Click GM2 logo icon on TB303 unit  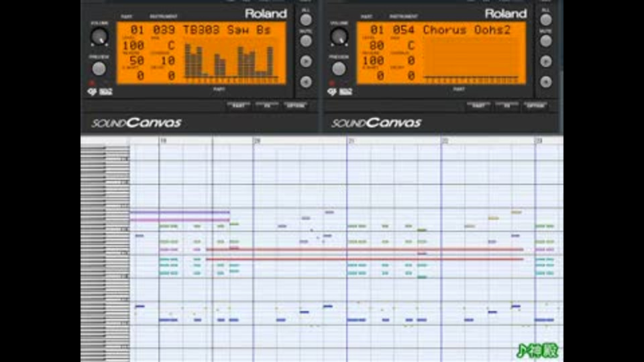coord(105,92)
